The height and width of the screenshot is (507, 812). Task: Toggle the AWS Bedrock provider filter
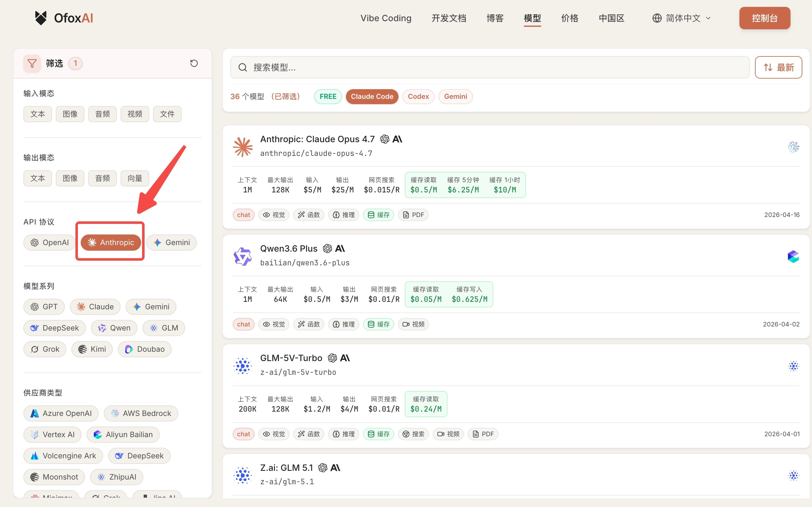(141, 413)
